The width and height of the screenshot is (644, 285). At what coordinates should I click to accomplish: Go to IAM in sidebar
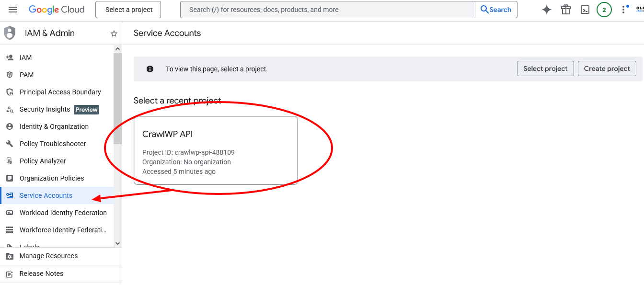pyautogui.click(x=25, y=57)
